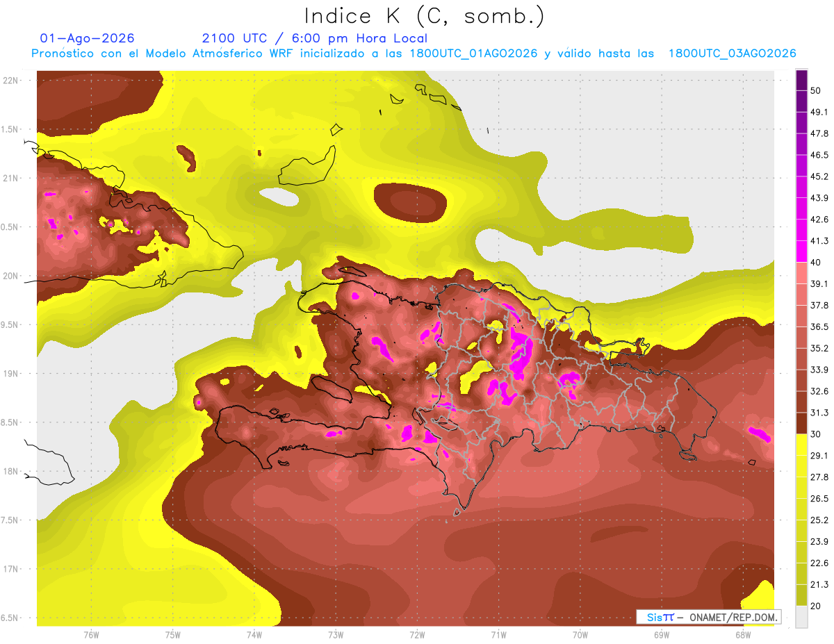Click the longitude axis label '68W'
Screen dimensions: 834x644
[743, 634]
